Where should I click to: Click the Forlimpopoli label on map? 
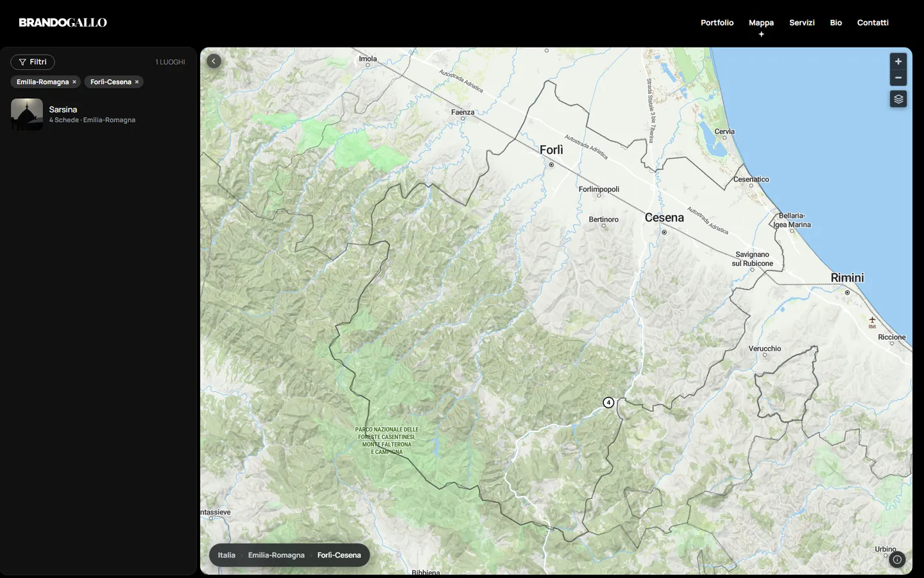[x=599, y=189]
